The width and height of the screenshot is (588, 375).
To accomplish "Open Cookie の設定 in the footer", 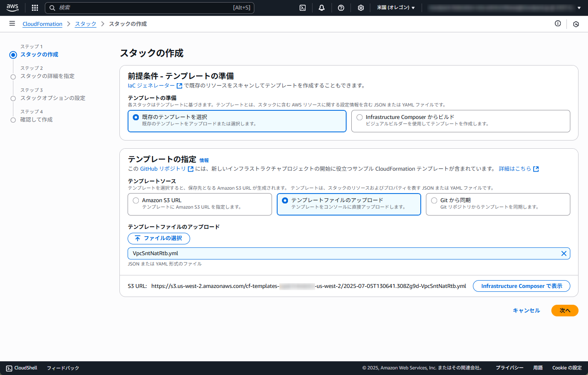I will (x=567, y=368).
